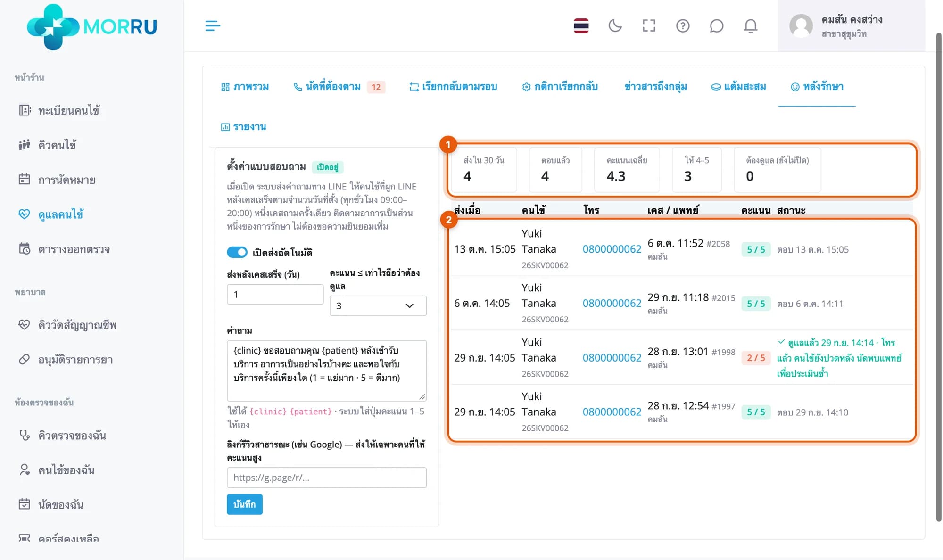Screen dimensions: 943x560
Task: Click the fullscreen expand icon
Action: (x=649, y=26)
